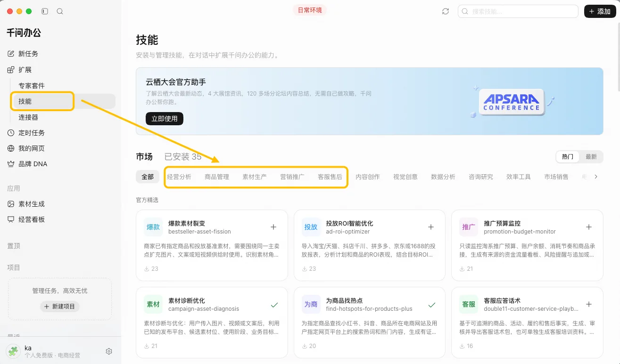Open 专家套件 under 扩展
Image resolution: width=620 pixels, height=364 pixels.
tap(32, 86)
